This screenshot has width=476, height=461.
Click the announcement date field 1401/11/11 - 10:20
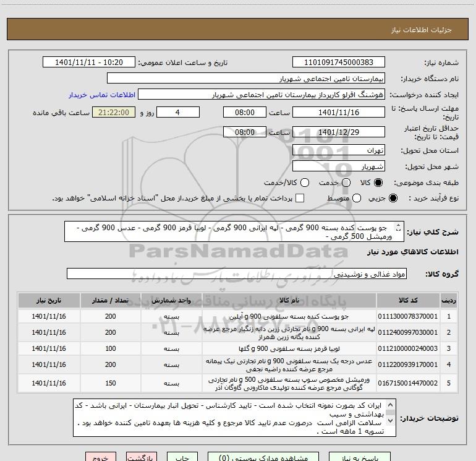pos(89,62)
